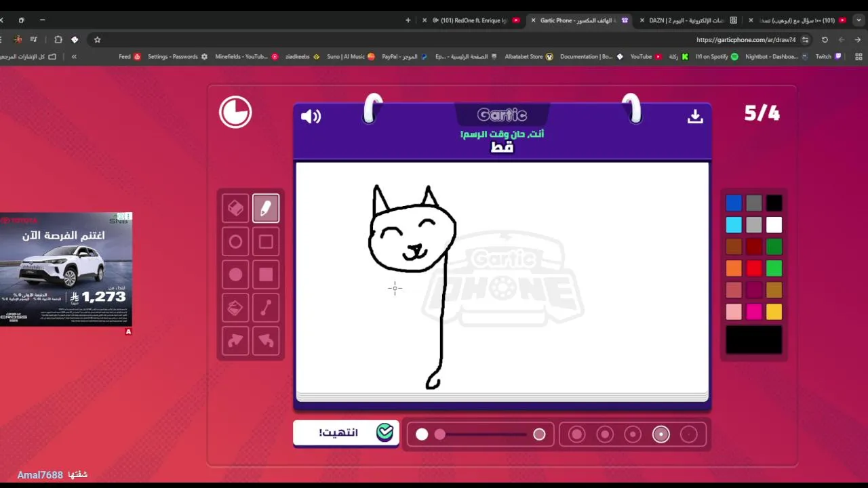Download the drawing with the download icon
This screenshot has width=868, height=488.
point(695,117)
